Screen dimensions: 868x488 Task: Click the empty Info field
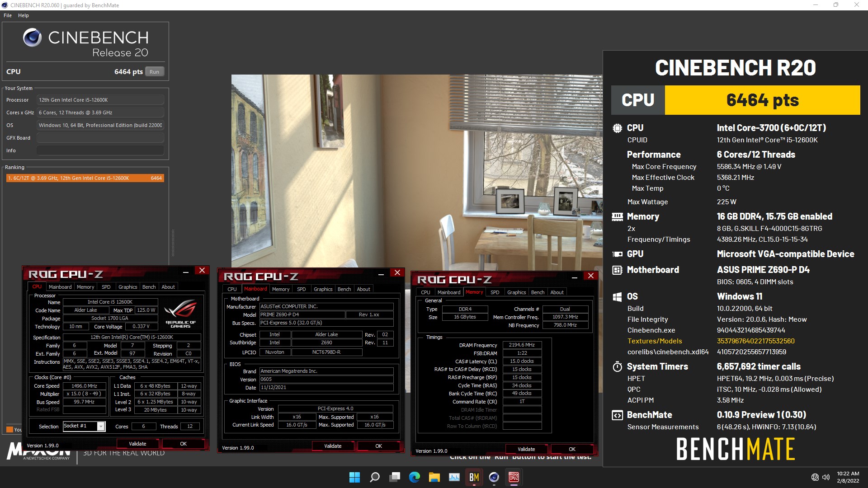click(x=100, y=150)
